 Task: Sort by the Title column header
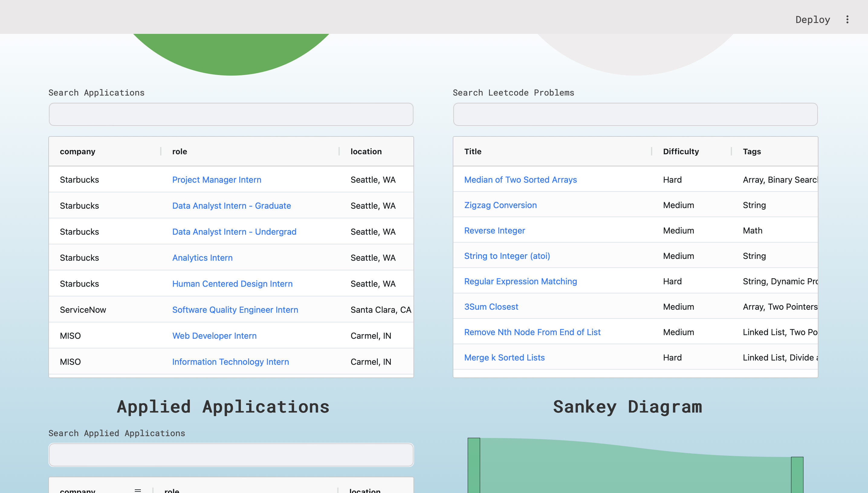pyautogui.click(x=473, y=151)
